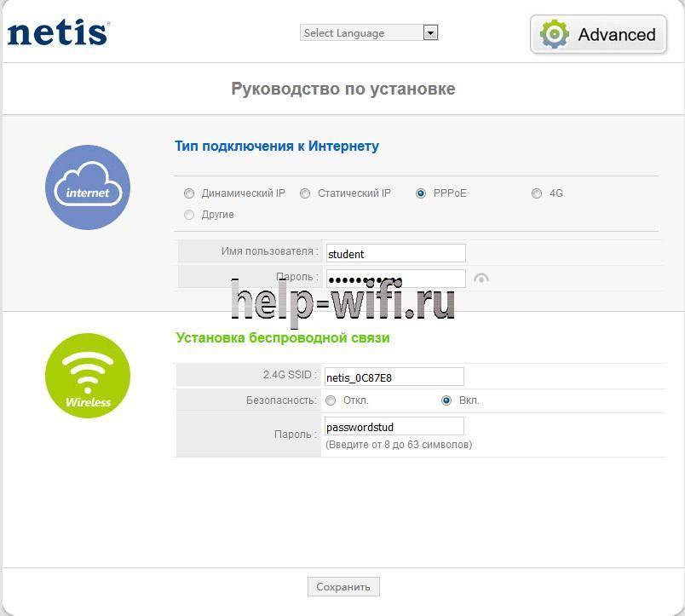685x616 pixels.
Task: Focus the PPPoE Пароль field
Action: click(x=395, y=279)
